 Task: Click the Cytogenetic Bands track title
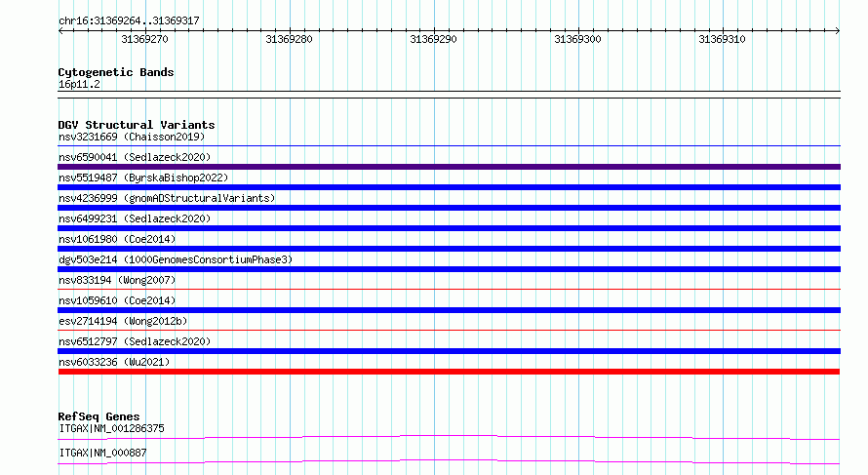pos(116,72)
